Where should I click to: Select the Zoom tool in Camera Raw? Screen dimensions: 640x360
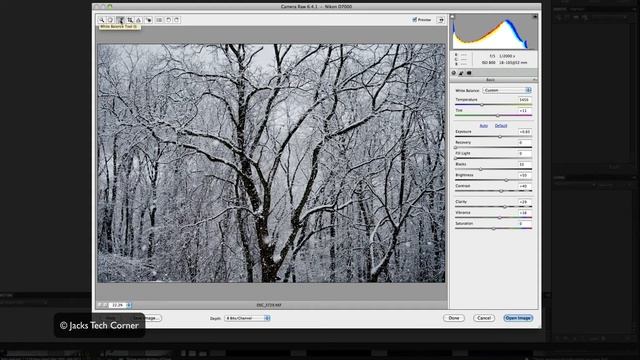click(x=101, y=20)
